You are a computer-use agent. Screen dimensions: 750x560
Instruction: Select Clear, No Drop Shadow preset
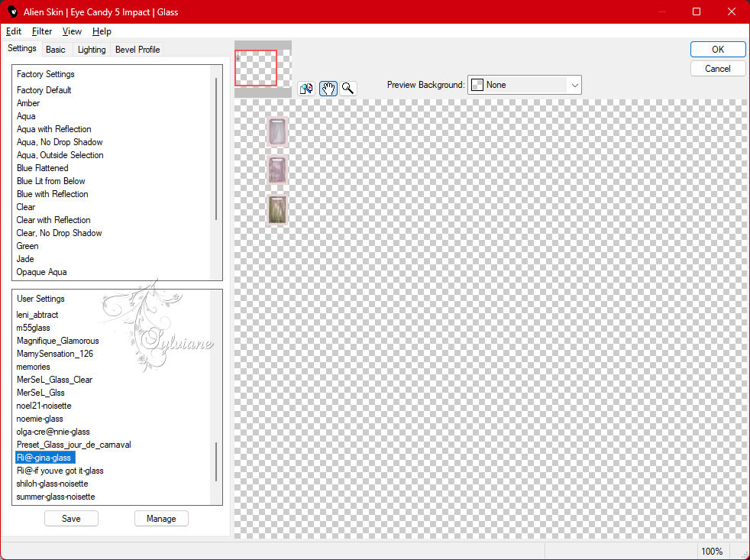coord(59,232)
